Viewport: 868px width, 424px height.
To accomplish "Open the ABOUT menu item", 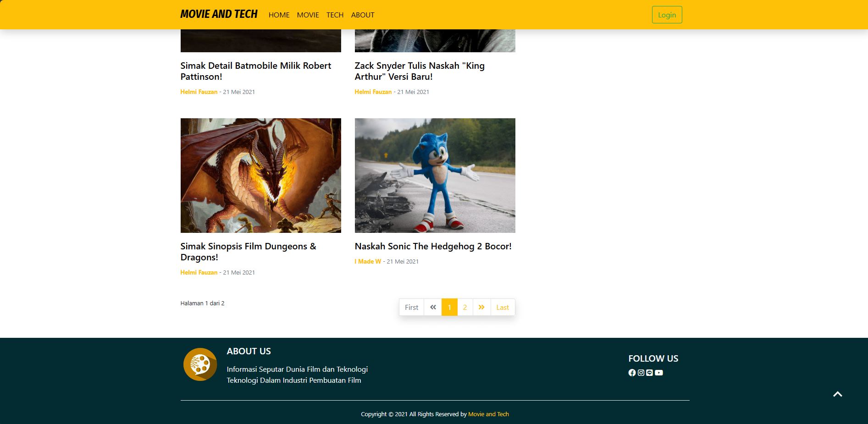I will [x=363, y=15].
